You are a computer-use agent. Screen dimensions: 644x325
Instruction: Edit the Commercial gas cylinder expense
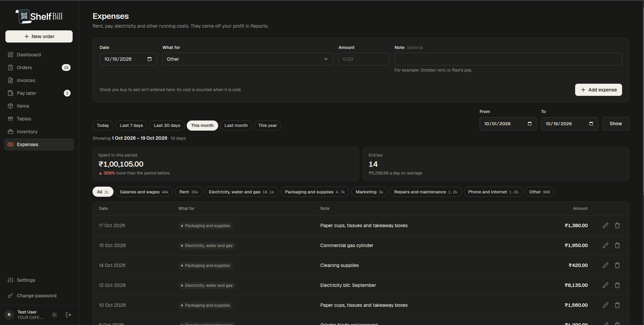pyautogui.click(x=606, y=245)
